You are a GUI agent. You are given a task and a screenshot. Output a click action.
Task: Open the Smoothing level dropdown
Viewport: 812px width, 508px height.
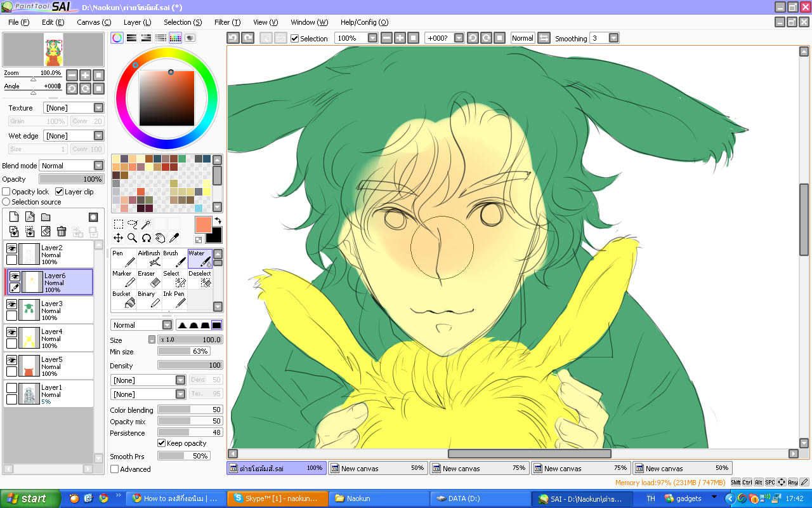[x=613, y=38]
